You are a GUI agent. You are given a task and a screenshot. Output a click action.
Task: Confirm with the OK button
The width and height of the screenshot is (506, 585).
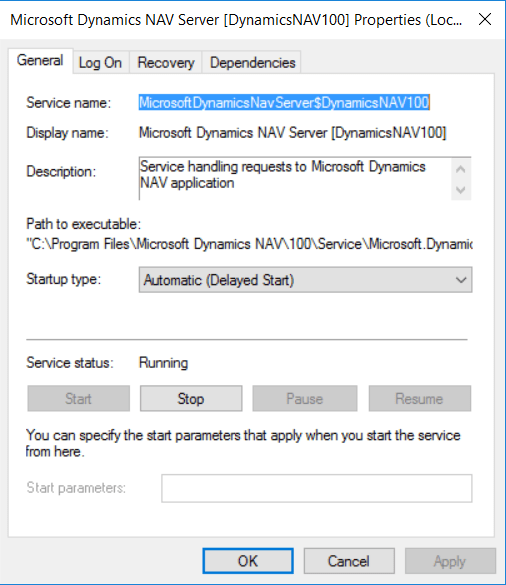[248, 561]
